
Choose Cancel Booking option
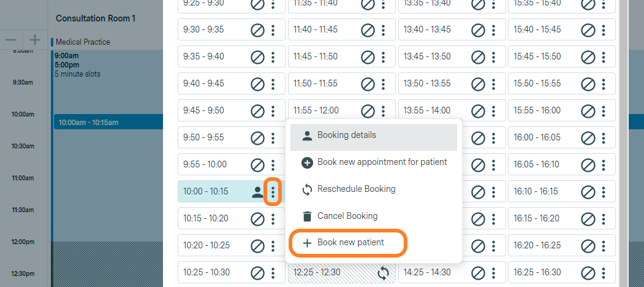click(373, 216)
